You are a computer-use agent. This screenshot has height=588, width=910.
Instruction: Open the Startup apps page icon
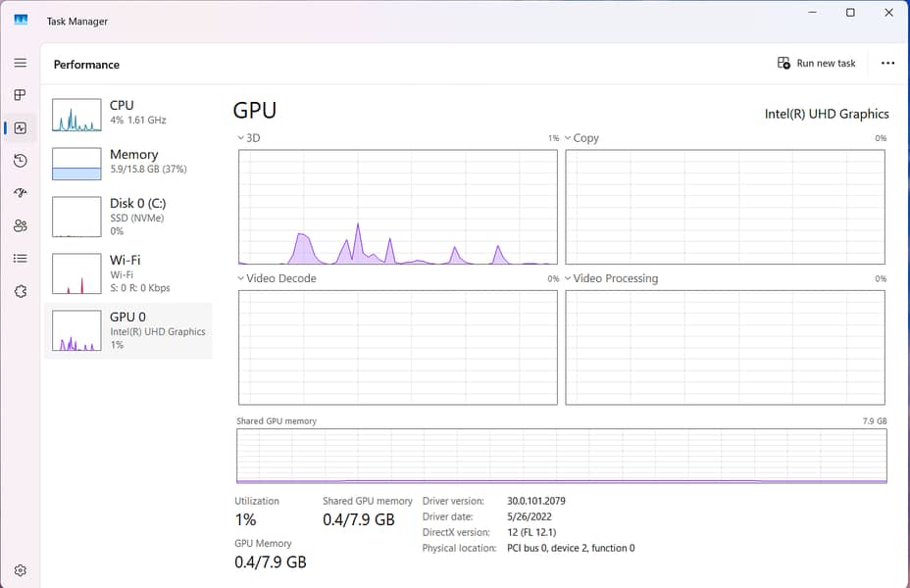[20, 193]
